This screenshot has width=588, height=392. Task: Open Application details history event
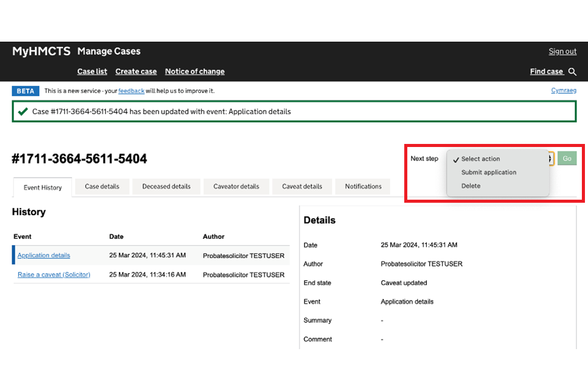pos(43,255)
